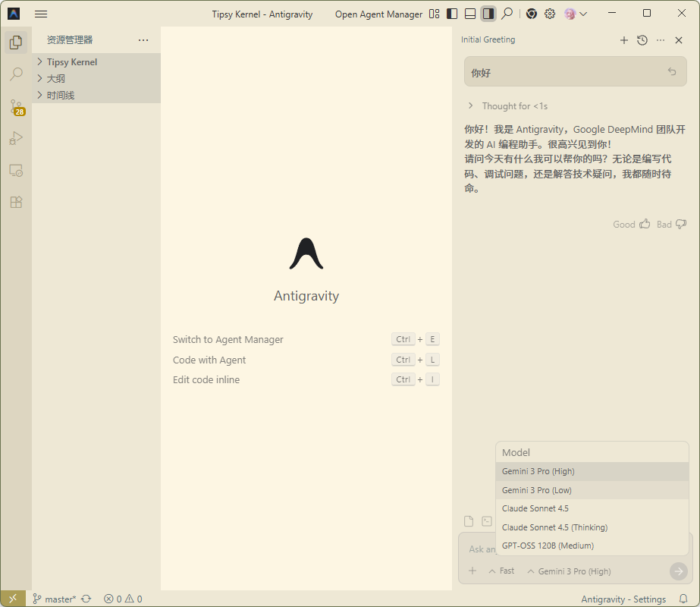Open the Run and Debug view
The width and height of the screenshot is (700, 607).
click(x=16, y=138)
